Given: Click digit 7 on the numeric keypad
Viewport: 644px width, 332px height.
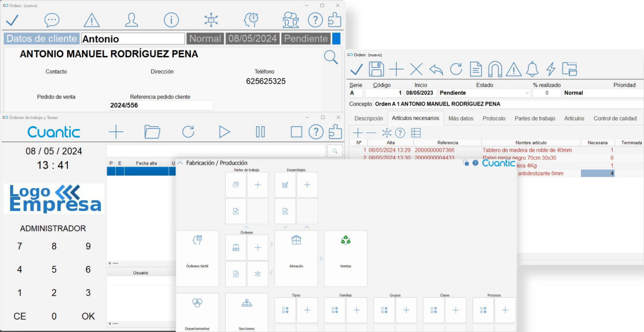Looking at the screenshot, I should (x=20, y=246).
